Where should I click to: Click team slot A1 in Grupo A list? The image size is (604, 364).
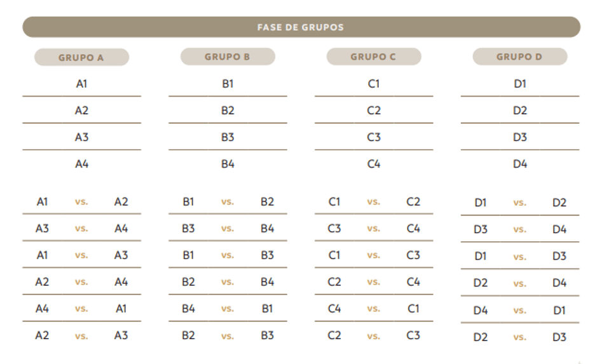pos(81,83)
